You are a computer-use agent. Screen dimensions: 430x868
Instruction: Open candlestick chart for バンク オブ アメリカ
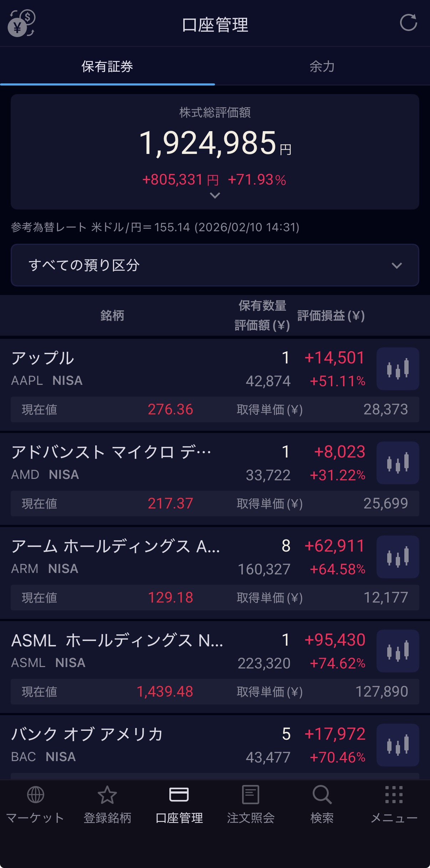coord(398,745)
